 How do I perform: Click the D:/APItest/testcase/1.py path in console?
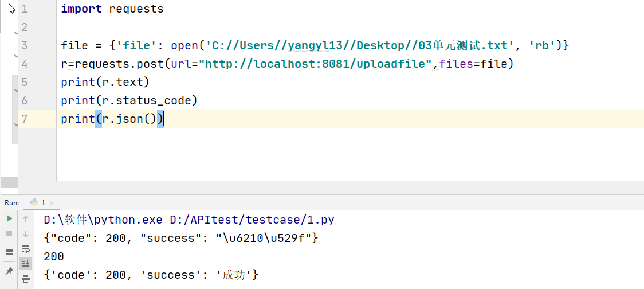point(252,220)
